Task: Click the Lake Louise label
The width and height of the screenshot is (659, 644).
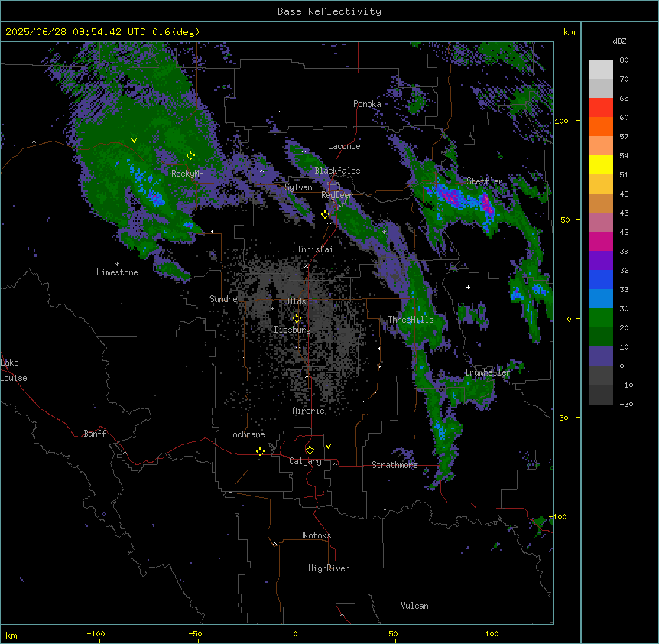Action: [x=14, y=370]
